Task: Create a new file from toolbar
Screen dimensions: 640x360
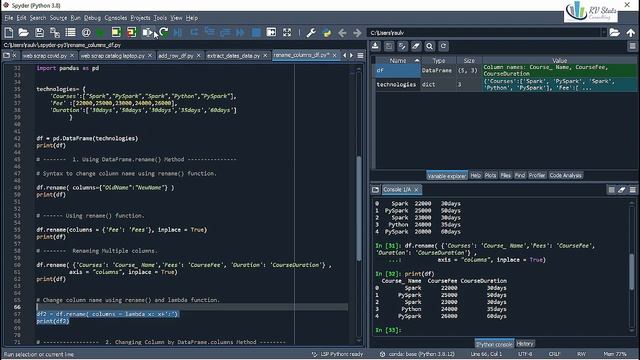Action: click(9, 33)
